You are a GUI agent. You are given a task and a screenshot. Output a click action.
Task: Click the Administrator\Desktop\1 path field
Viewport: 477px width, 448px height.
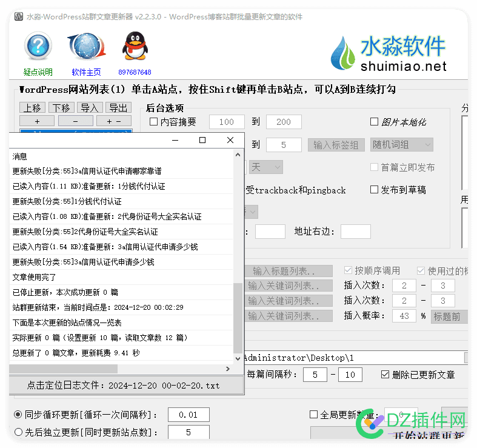click(x=355, y=358)
